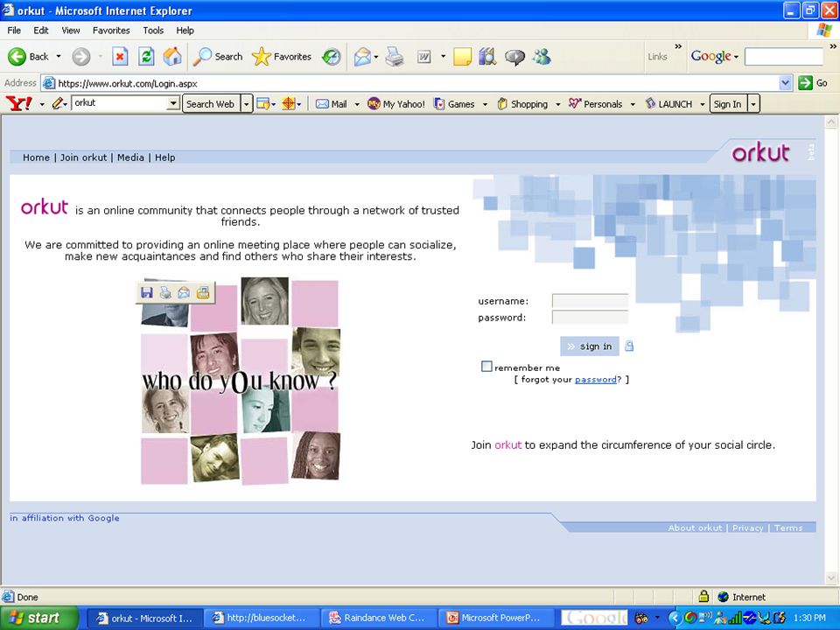Screen dimensions: 840x630
Task: Open the Search pane in toolbar
Action: [218, 56]
